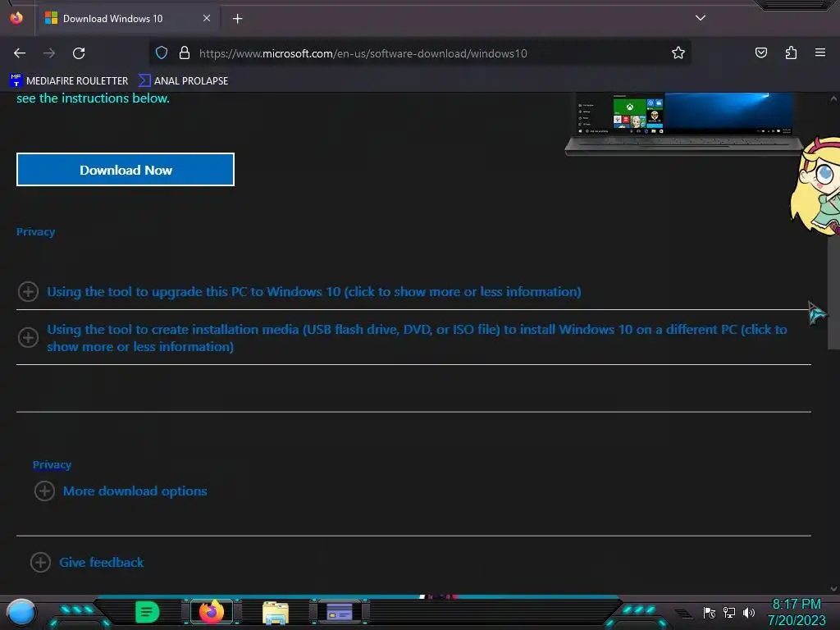Expand Using the tool to upgrade this PC
Screen dimensions: 840x630
[x=314, y=292]
